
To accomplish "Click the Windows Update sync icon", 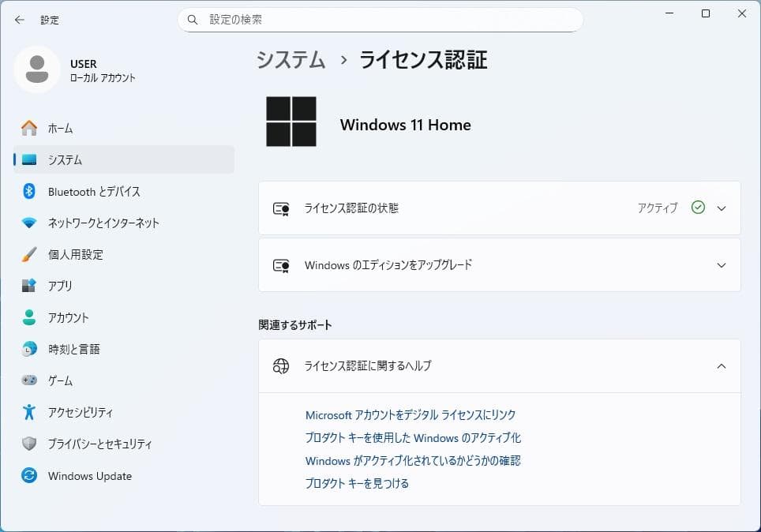I will (29, 475).
